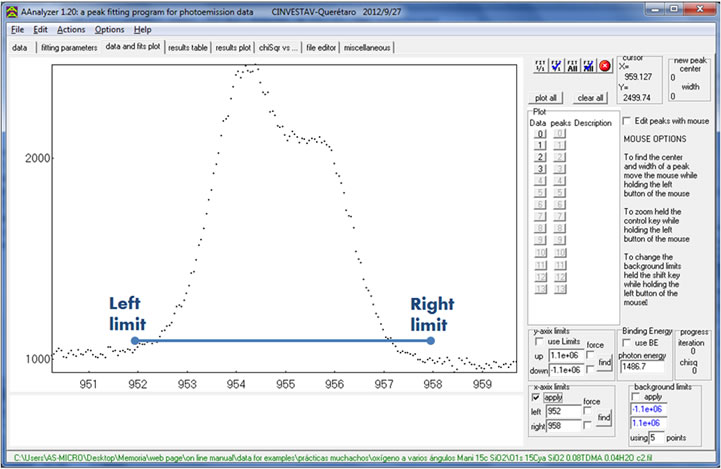
Task: Click the FIT All checkmark icon
Action: 572,66
